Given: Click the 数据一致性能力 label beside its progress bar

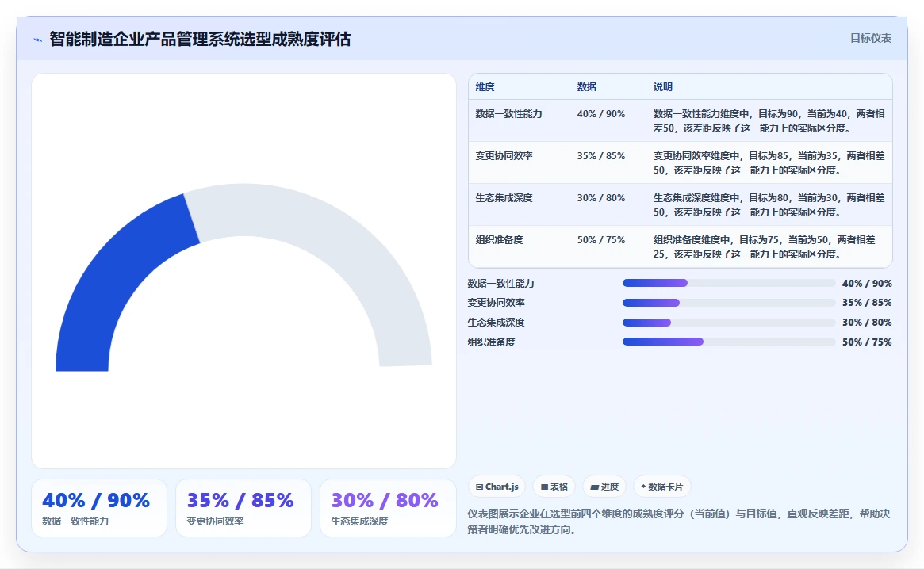Looking at the screenshot, I should coord(501,284).
